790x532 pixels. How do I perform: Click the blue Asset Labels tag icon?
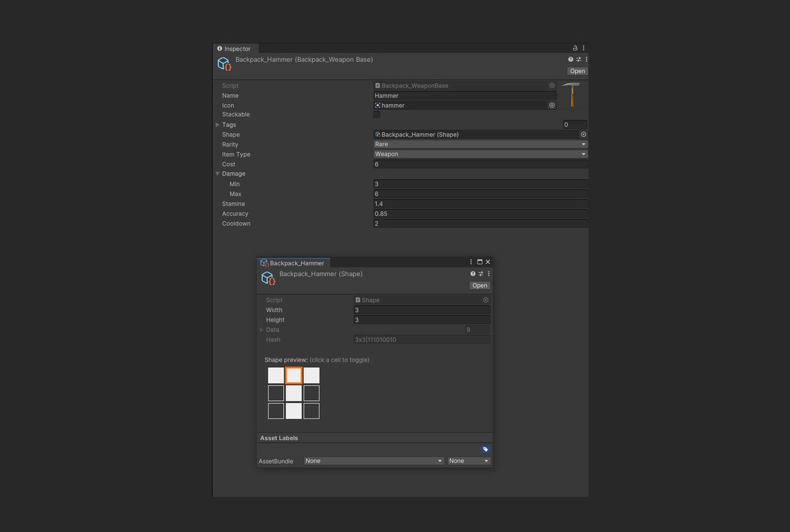[485, 449]
